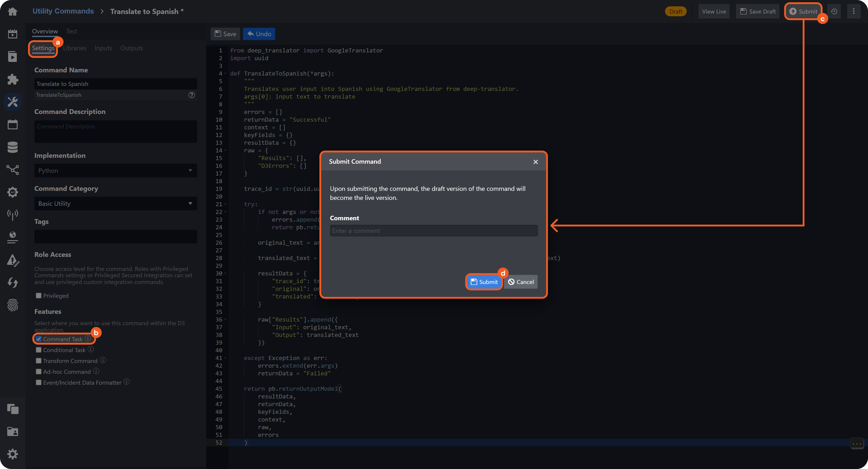The image size is (868, 469).
Task: Open the Libraries tab
Action: pos(74,48)
